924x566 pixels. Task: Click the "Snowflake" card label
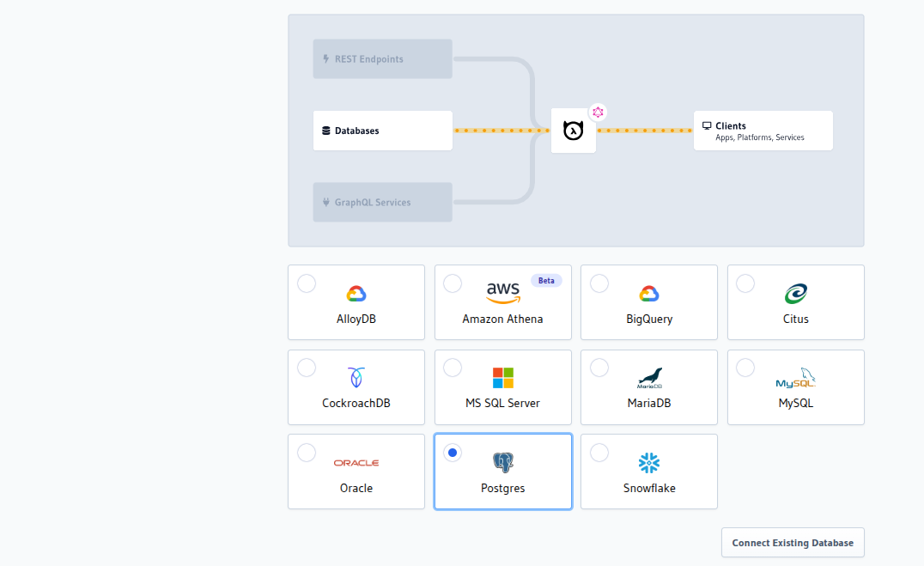point(649,488)
